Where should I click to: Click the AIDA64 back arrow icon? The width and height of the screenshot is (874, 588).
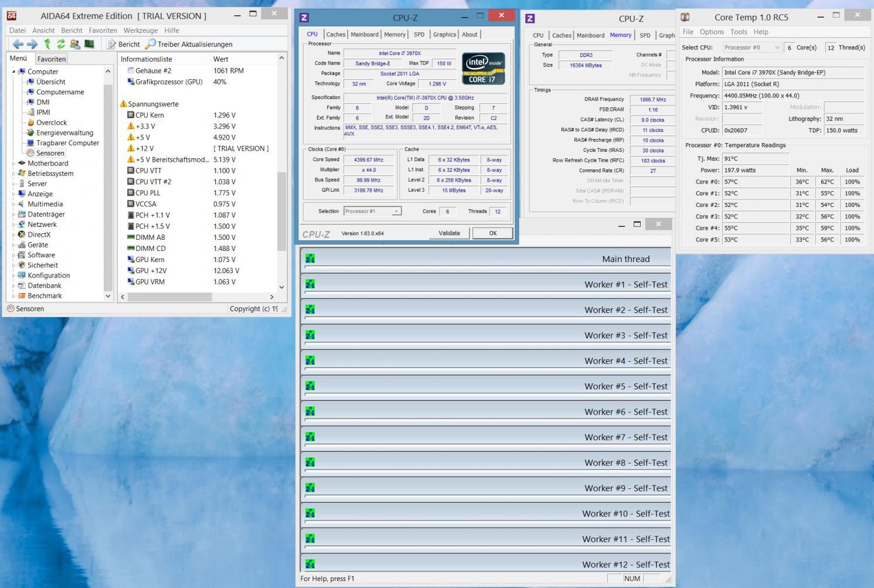click(x=18, y=44)
